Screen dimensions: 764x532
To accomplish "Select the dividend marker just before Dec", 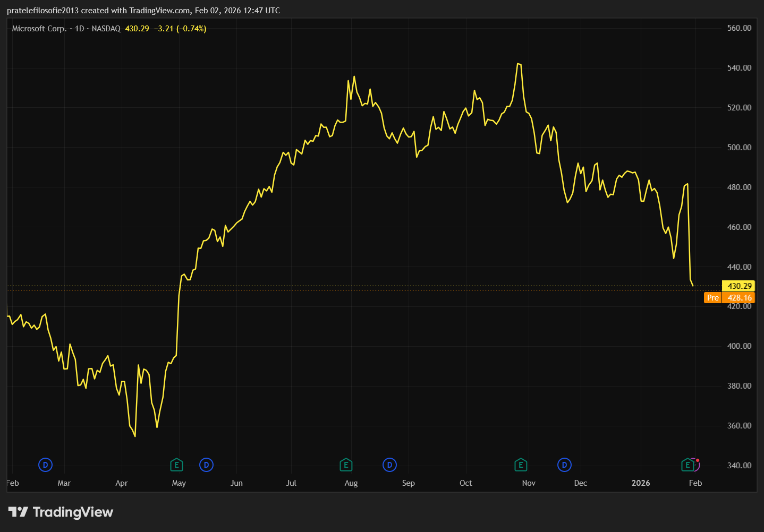I will 564,465.
